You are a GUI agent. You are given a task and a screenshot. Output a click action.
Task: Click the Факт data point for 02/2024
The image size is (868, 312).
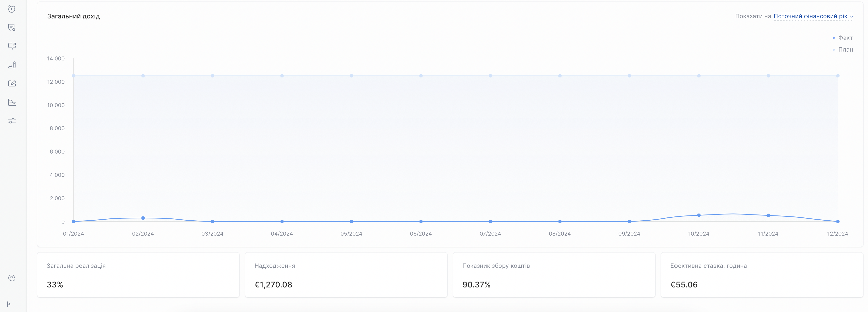[143, 218]
